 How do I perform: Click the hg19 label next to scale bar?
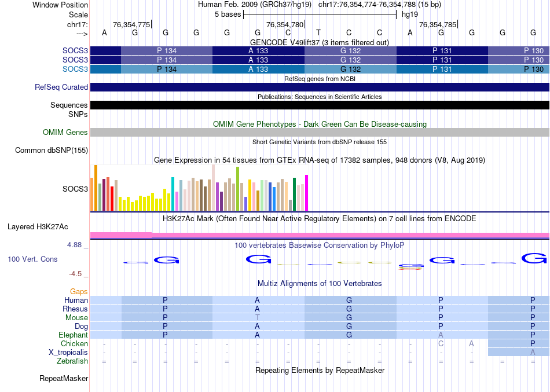pos(410,14)
